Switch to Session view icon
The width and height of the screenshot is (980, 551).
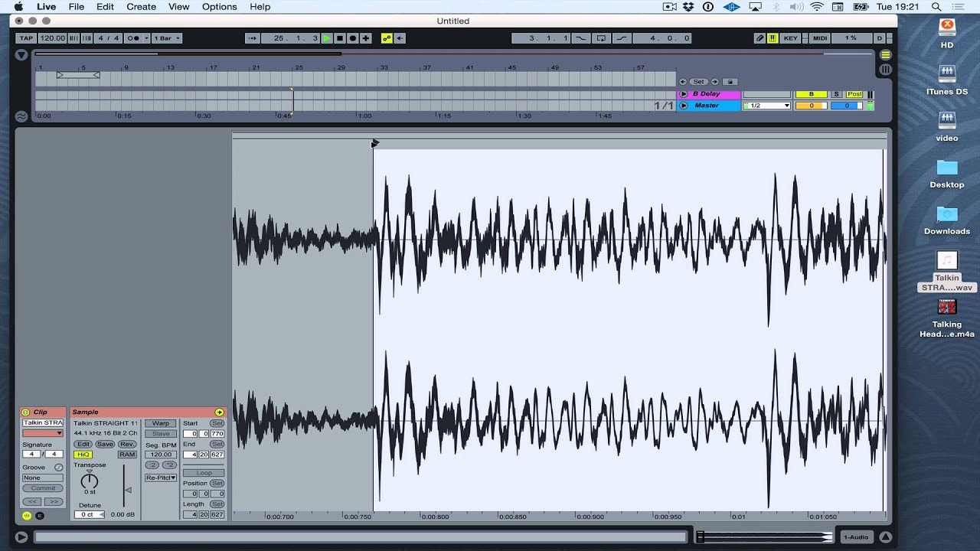886,70
